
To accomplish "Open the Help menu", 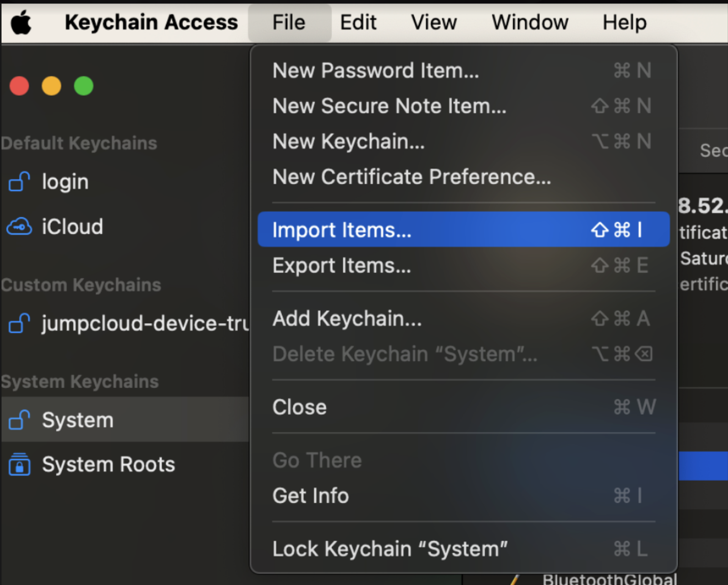I will point(625,22).
